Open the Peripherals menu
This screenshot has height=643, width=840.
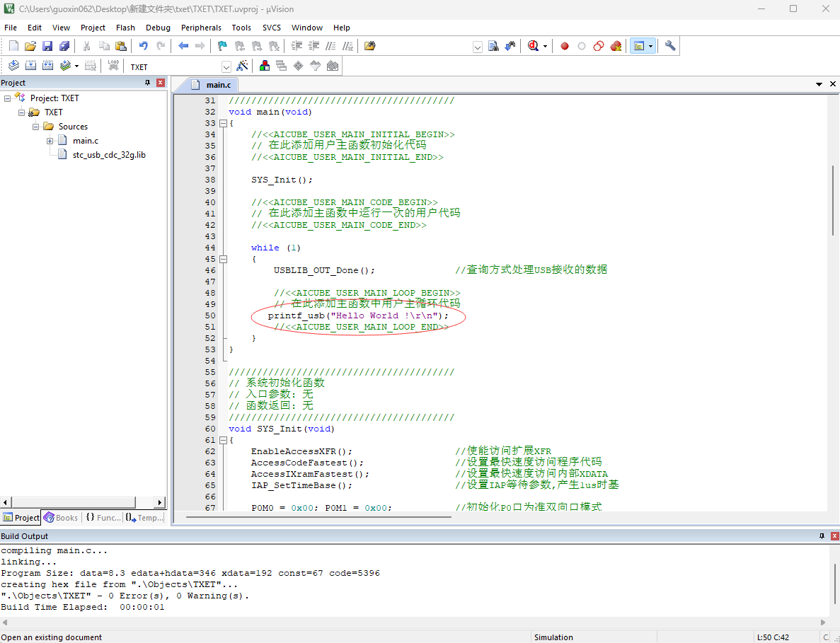tap(201, 28)
